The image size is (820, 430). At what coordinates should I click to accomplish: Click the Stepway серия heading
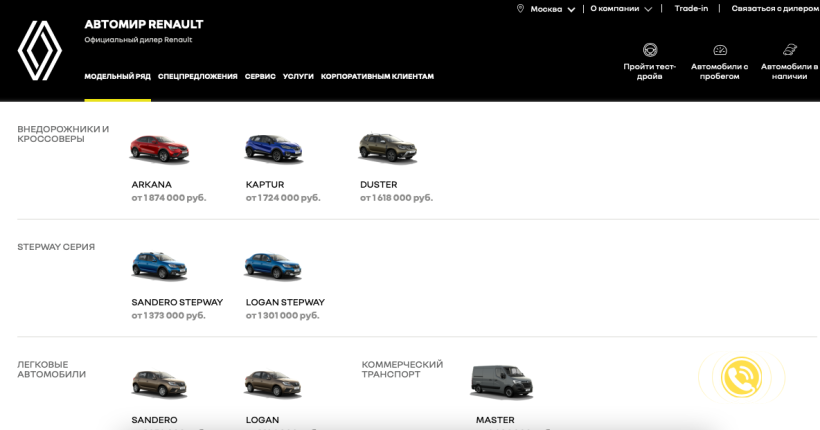tap(56, 247)
